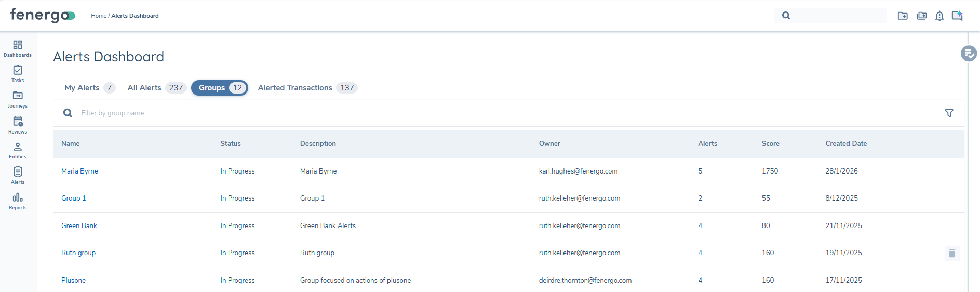Open Reviews in the sidebar
The height and width of the screenshot is (292, 980).
18,125
